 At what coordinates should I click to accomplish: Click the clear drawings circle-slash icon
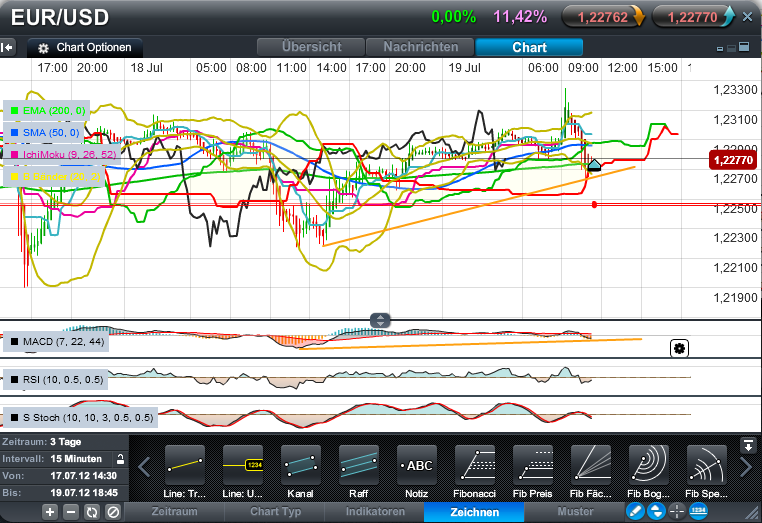(113, 512)
